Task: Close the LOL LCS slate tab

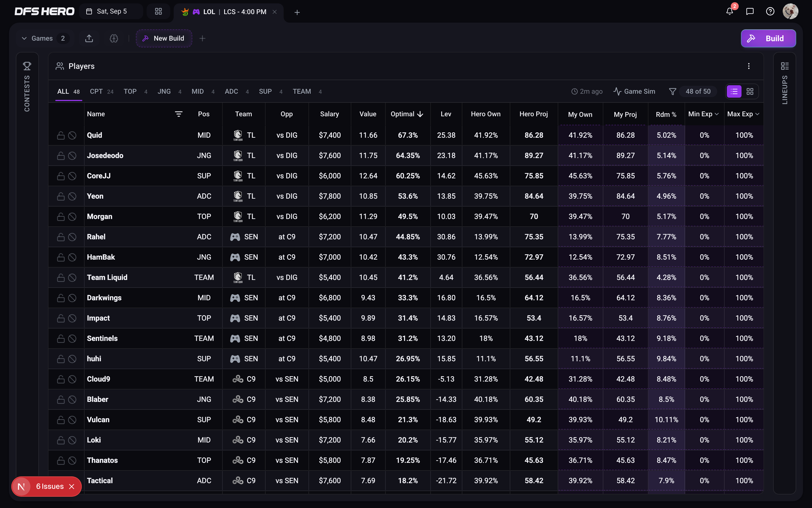Action: pos(274,12)
